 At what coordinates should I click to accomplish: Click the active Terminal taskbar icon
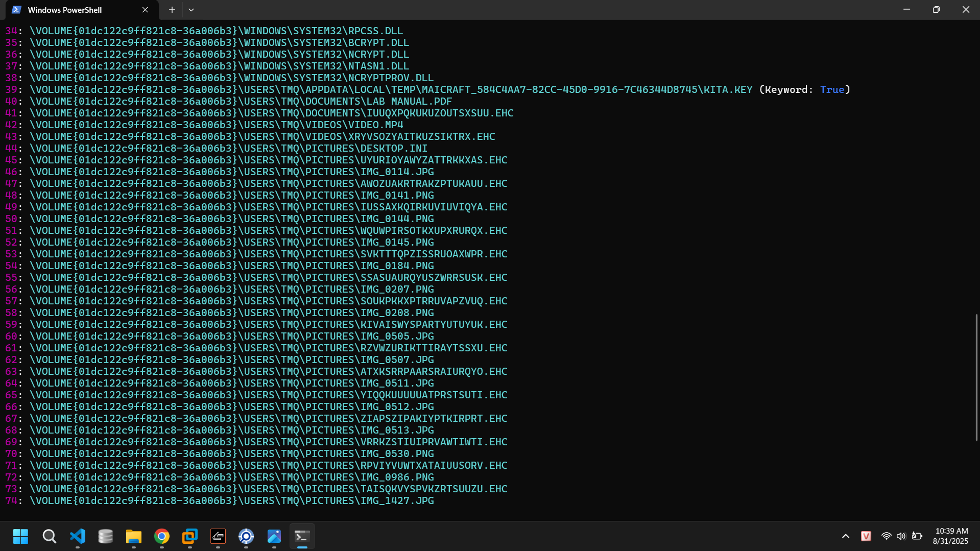302,536
